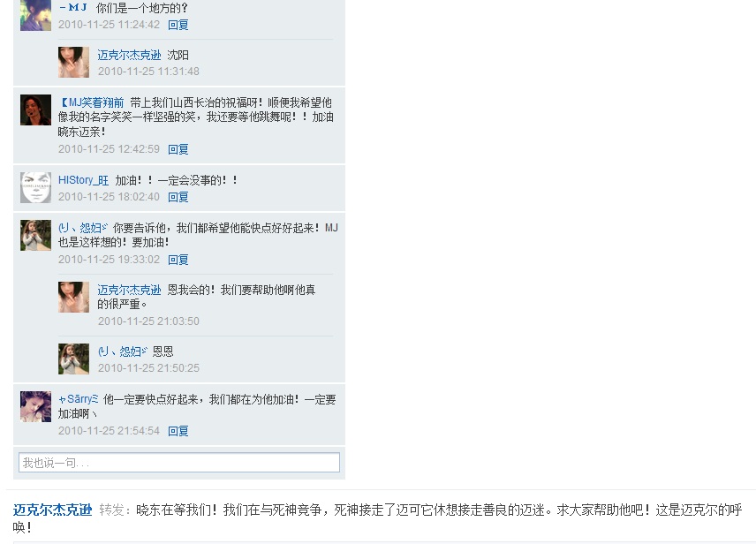Click the 我也说一句 comment input box
The width and height of the screenshot is (756, 544).
[x=179, y=463]
